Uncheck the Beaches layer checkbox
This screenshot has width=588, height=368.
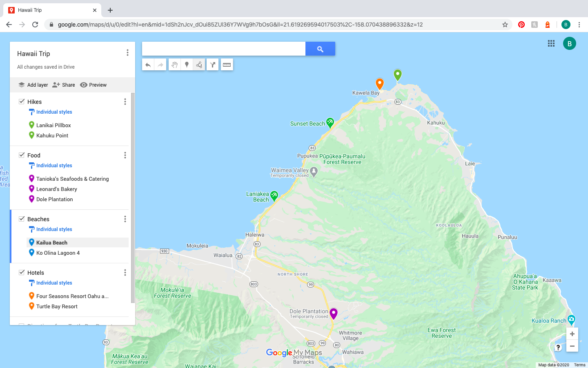pyautogui.click(x=22, y=219)
